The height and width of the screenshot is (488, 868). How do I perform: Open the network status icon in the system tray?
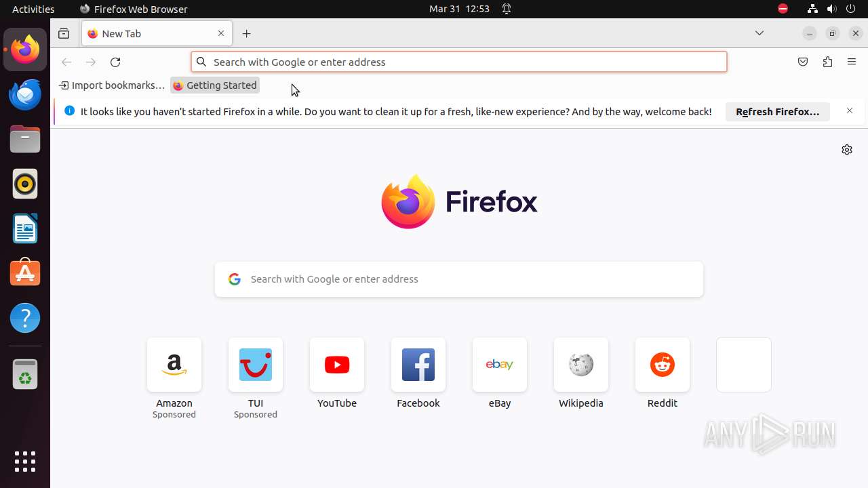coord(812,9)
